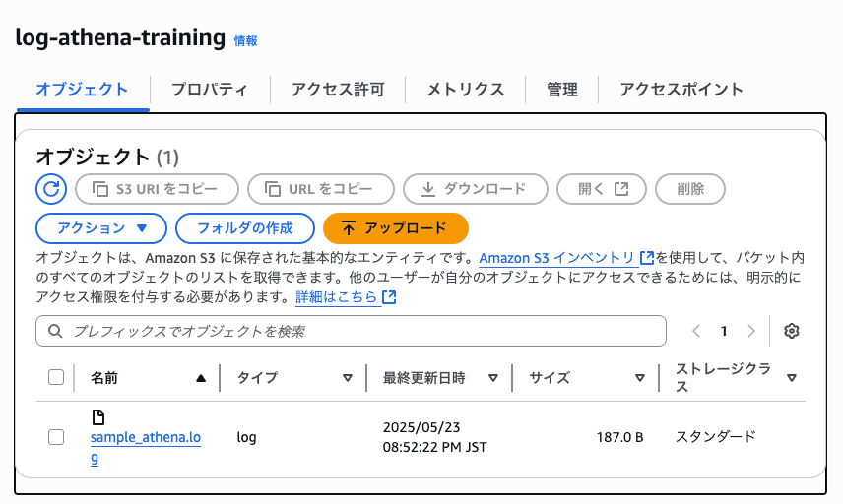Click the external link icon after 詳細はこちら
This screenshot has height=504, width=843.
point(389,296)
